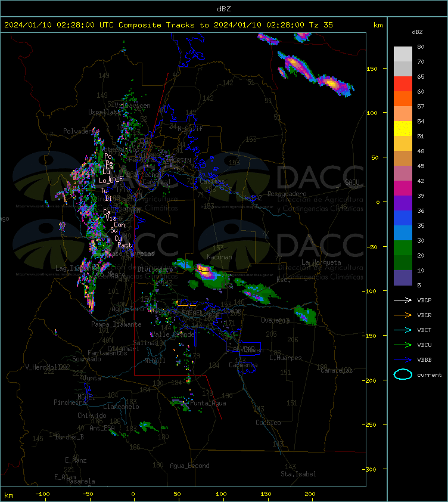Viewport: 448px width, 502px height.
Task: Click the 'Llancanelo' place label on map
Action: click(121, 407)
